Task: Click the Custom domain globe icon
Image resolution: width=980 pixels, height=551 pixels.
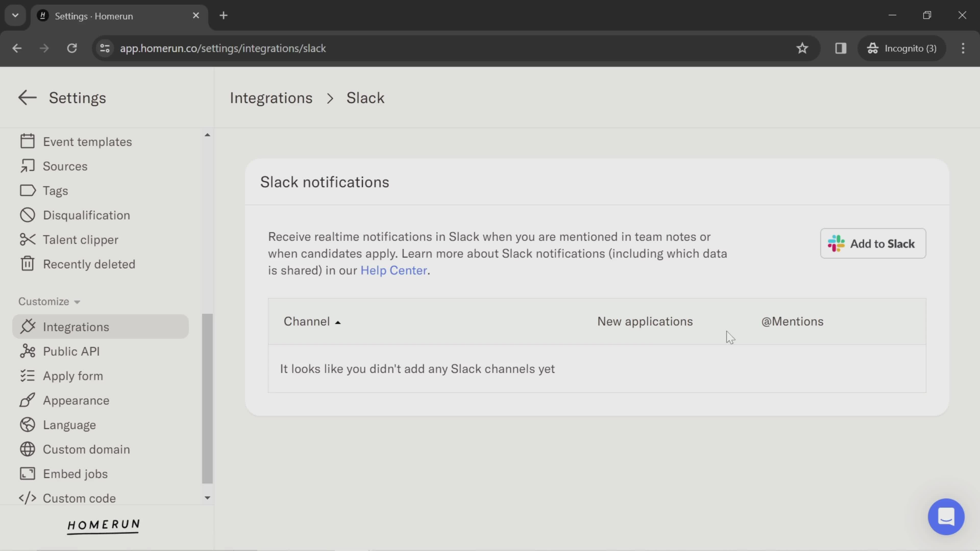Action: [27, 449]
